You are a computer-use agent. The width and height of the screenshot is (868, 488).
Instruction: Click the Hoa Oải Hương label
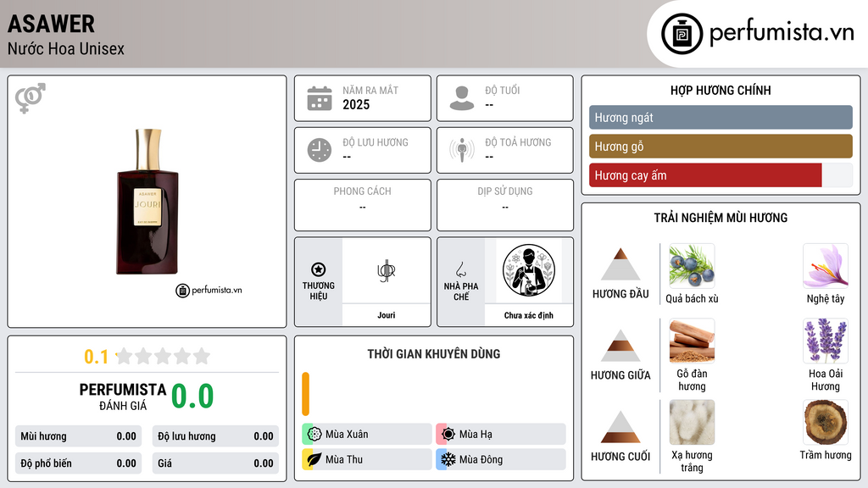pos(826,380)
